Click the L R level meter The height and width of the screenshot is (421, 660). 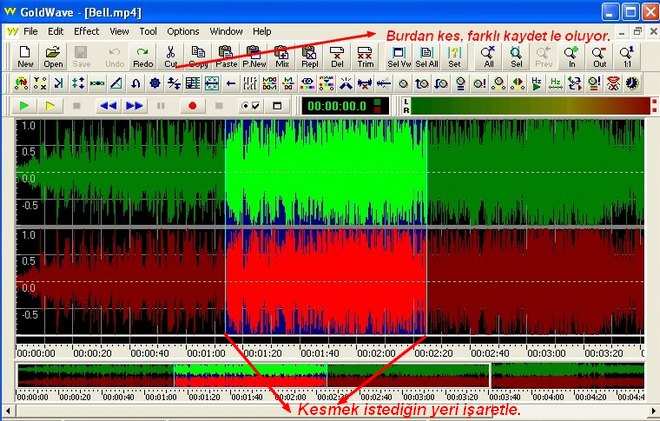click(530, 106)
